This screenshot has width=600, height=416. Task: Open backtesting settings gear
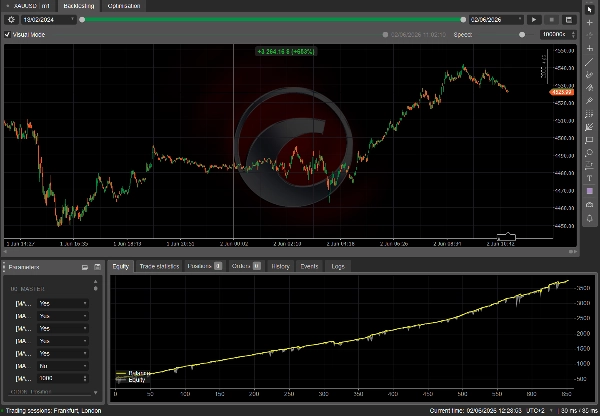pyautogui.click(x=11, y=20)
